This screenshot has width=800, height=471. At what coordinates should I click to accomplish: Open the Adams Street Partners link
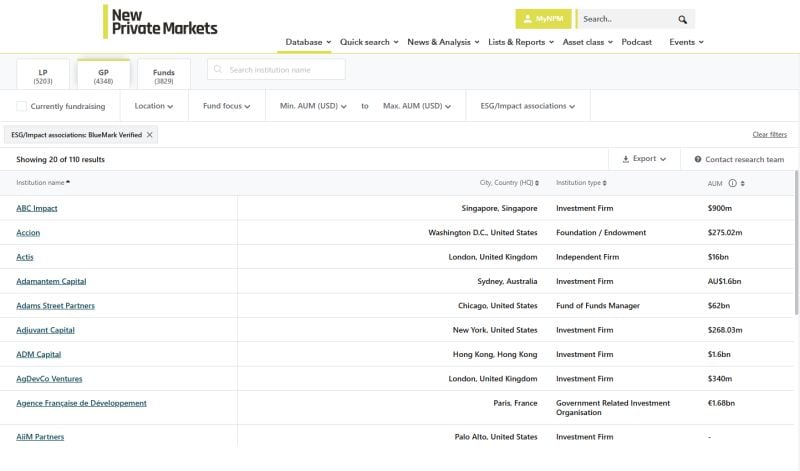tap(55, 306)
